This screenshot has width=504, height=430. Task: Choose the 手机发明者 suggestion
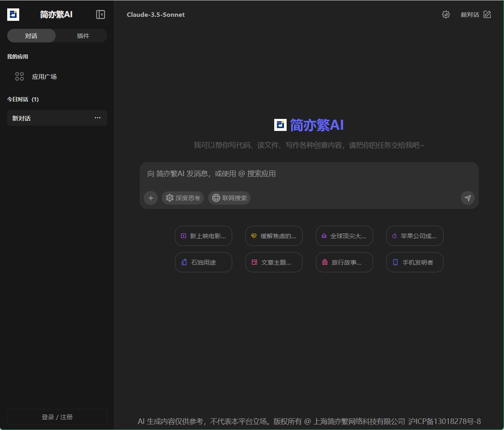click(x=415, y=262)
